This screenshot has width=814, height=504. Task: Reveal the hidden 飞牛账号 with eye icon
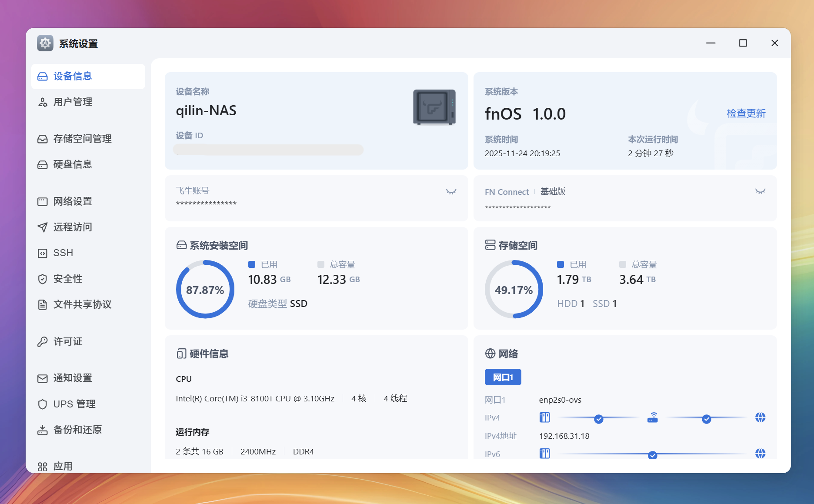click(451, 192)
